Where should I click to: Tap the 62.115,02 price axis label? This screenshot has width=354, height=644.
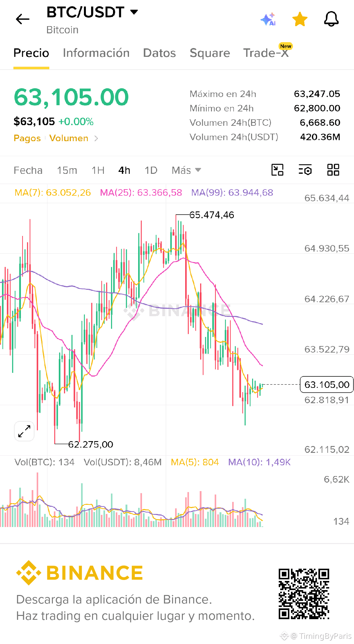[327, 450]
